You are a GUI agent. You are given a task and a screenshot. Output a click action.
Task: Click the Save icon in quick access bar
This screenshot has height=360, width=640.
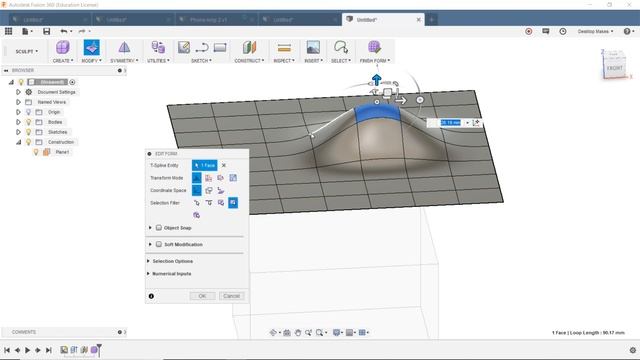47,31
